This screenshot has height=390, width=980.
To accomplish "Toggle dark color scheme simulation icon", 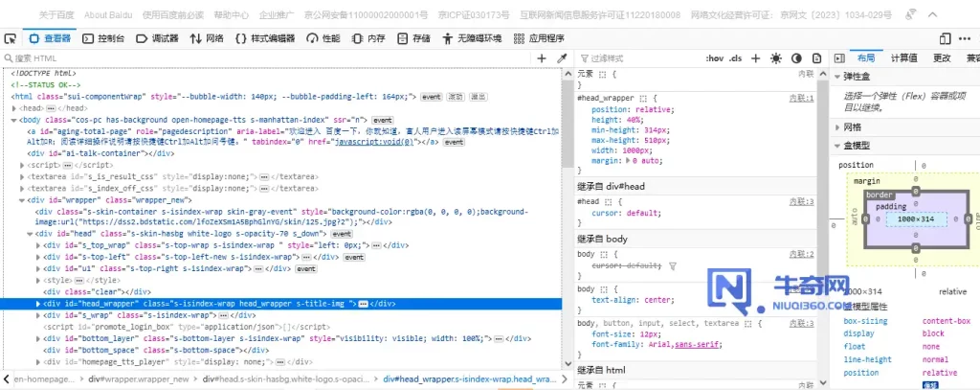I will 796,58.
